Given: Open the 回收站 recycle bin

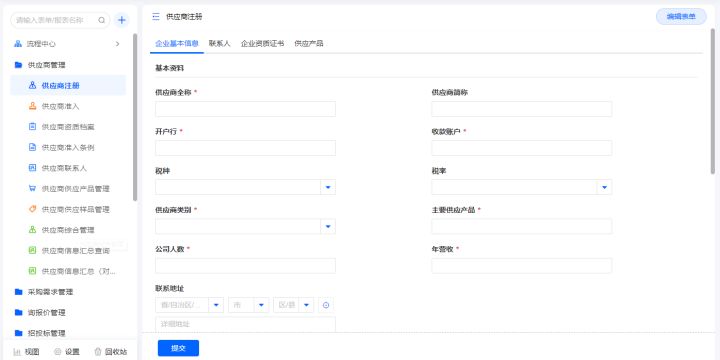Looking at the screenshot, I should click(x=111, y=352).
